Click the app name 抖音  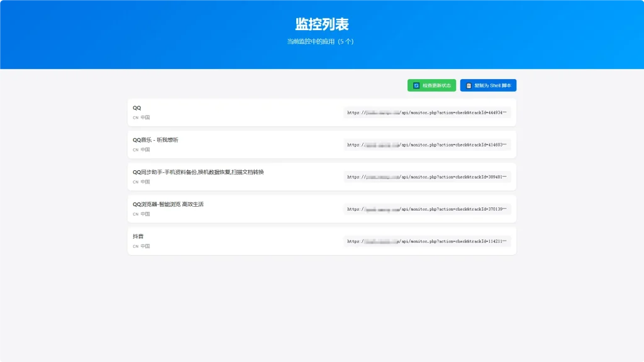[138, 236]
